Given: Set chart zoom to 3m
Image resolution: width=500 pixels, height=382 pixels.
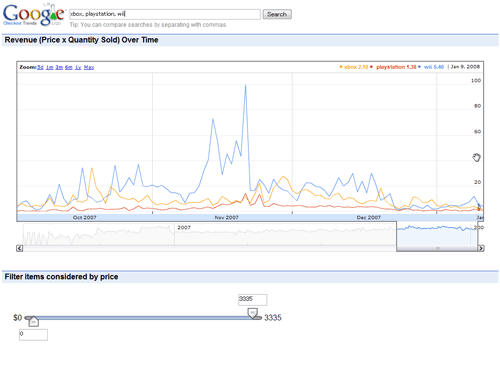Looking at the screenshot, I should point(59,67).
